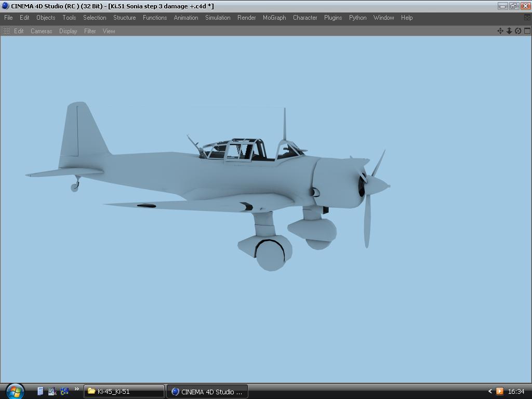Open the Windows Start menu orb
The height and width of the screenshot is (399, 532).
15,391
